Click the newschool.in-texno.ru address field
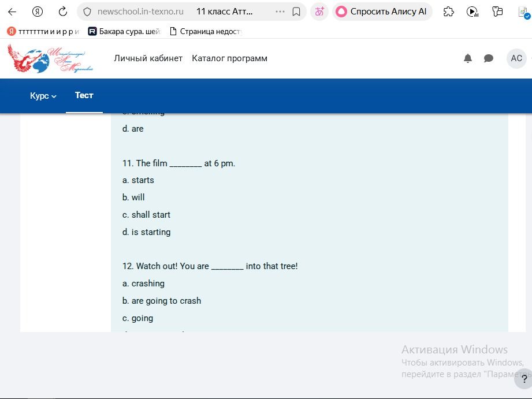Image resolution: width=532 pixels, height=399 pixels. (x=140, y=12)
